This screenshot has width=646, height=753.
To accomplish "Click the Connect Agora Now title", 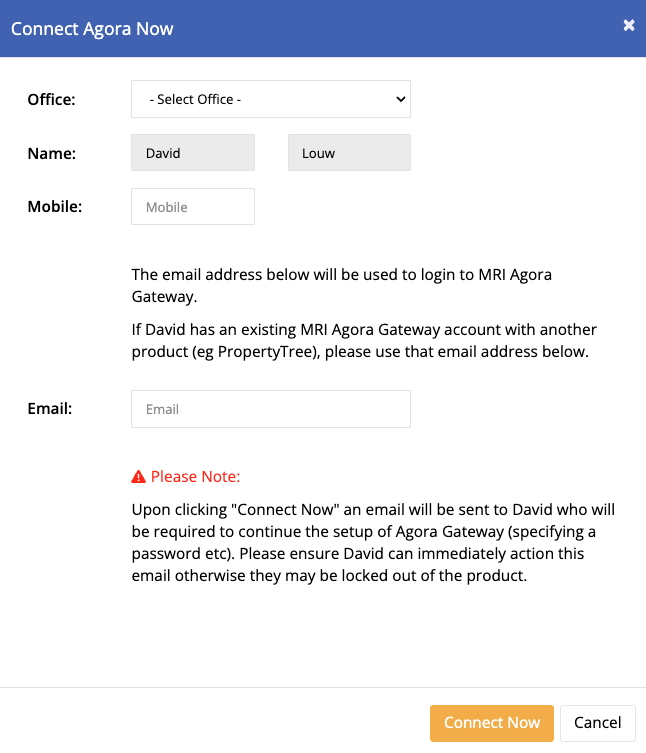I will point(92,29).
